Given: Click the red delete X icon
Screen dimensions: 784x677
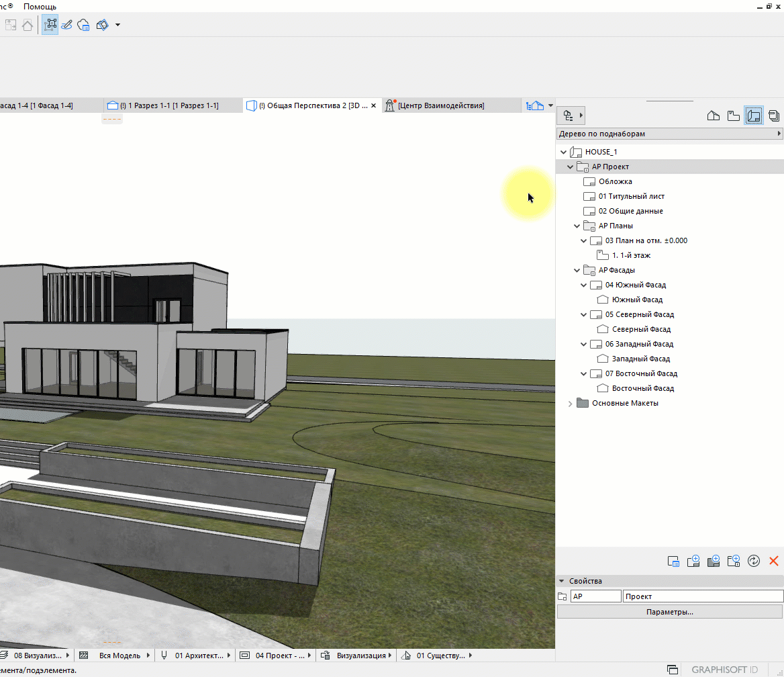Looking at the screenshot, I should point(773,561).
